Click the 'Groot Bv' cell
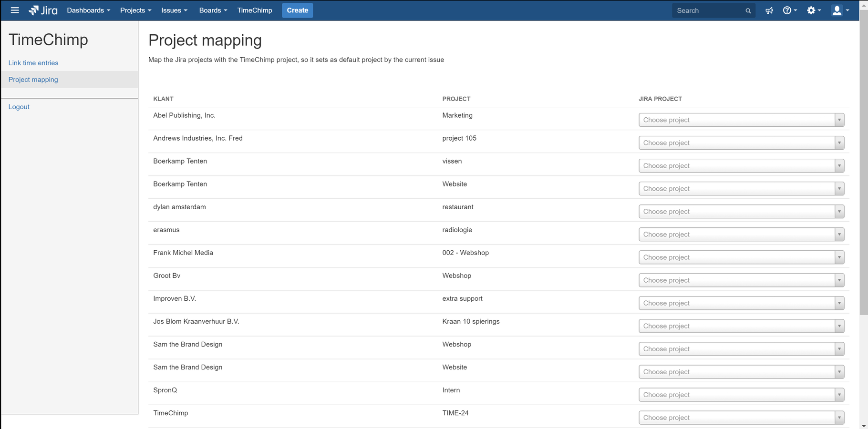The width and height of the screenshot is (868, 429). pyautogui.click(x=167, y=276)
